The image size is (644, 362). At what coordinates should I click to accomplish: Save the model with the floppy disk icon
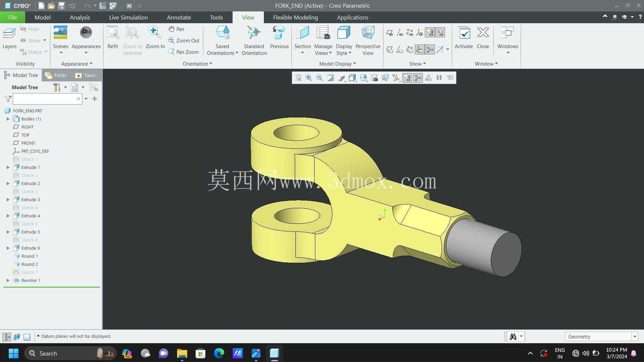(62, 6)
